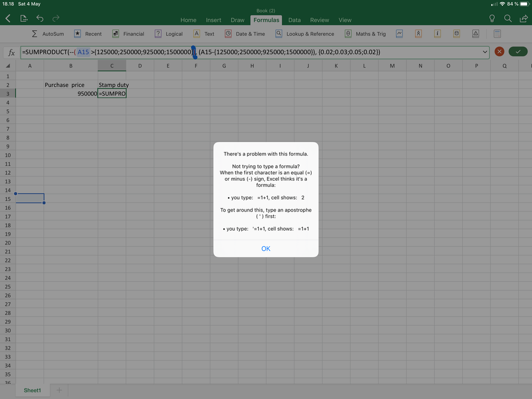The height and width of the screenshot is (399, 532).
Task: Click the 'Purchase price' cell
Action: click(x=71, y=85)
